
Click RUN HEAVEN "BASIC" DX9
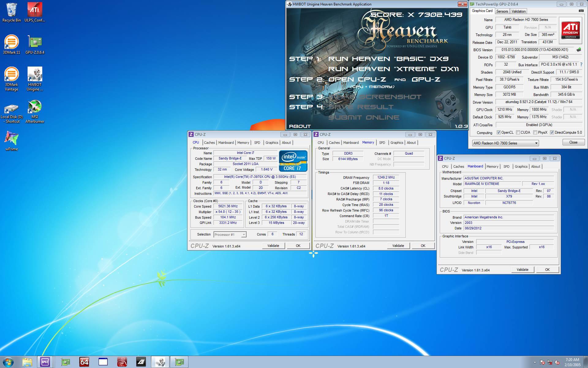pos(388,59)
